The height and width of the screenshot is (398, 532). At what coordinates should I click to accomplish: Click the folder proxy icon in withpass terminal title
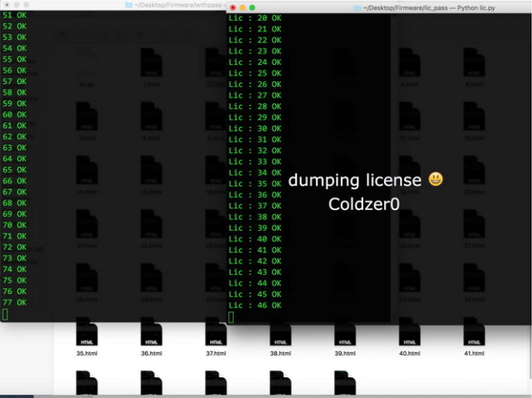pos(129,5)
